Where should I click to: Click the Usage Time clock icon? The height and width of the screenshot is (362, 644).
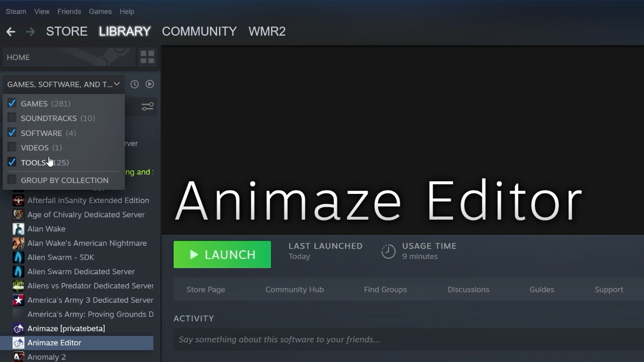(x=388, y=251)
